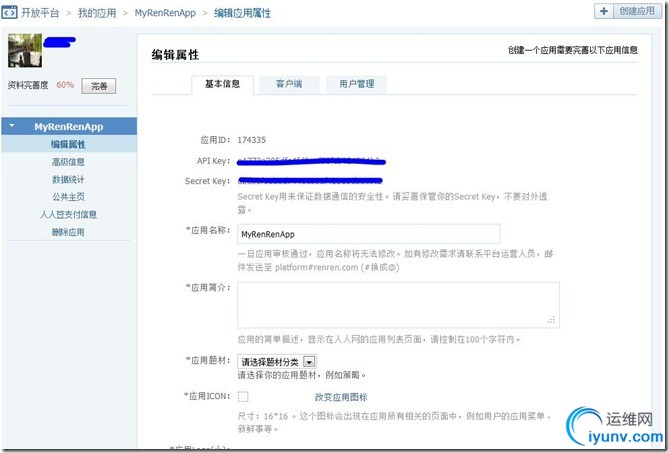
Task: Click 编辑应用属性 in the breadcrumb
Action: click(x=242, y=13)
